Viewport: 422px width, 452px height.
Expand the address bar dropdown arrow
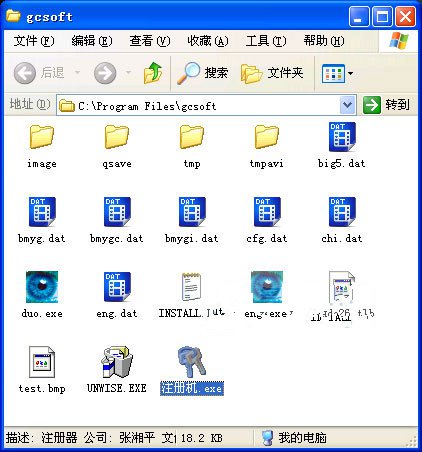pyautogui.click(x=347, y=105)
